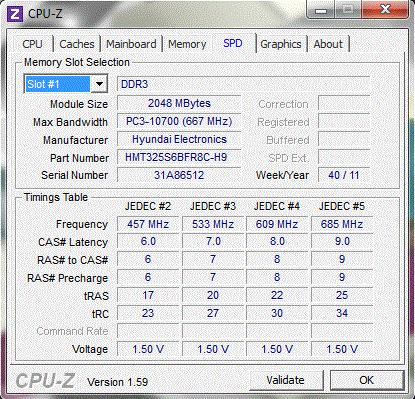415x399 pixels.
Task: Open the Graphics tab
Action: pos(281,44)
